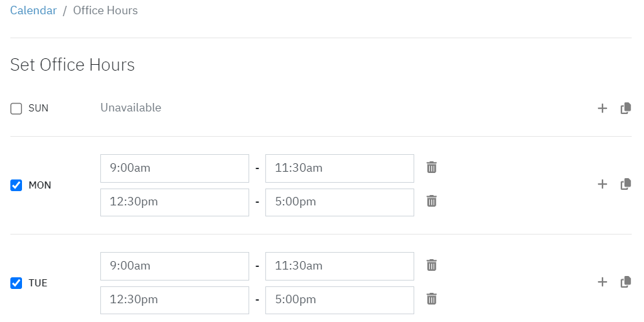Screen dimensions: 644x322
Task: Uncheck the MON availability checkbox
Action: 16,185
